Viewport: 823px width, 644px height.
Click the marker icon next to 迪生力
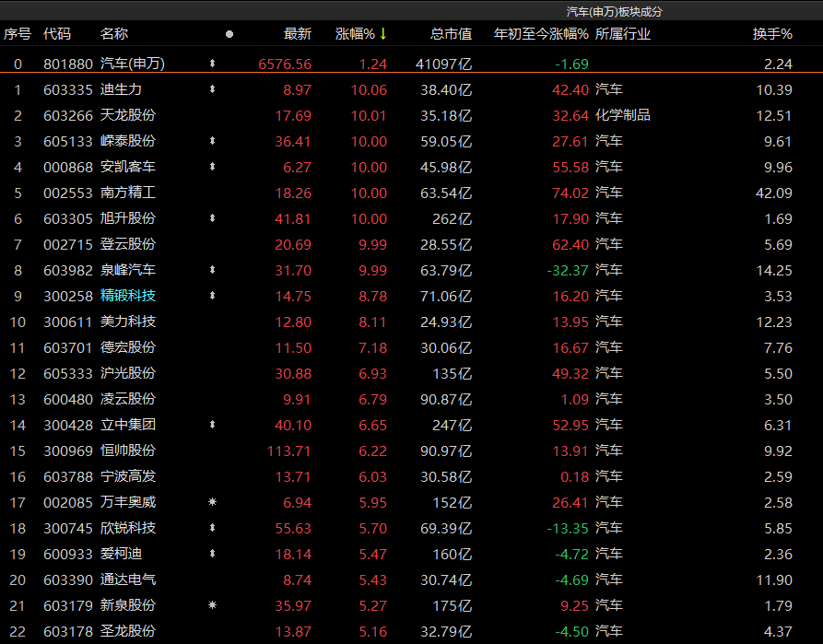pyautogui.click(x=213, y=89)
